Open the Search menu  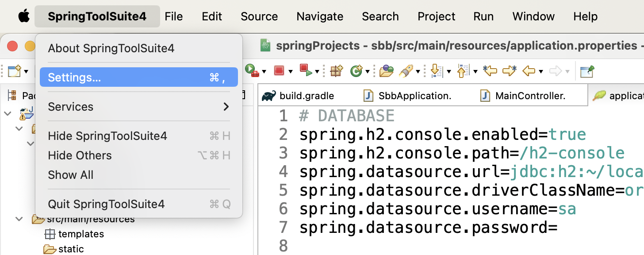(x=380, y=16)
